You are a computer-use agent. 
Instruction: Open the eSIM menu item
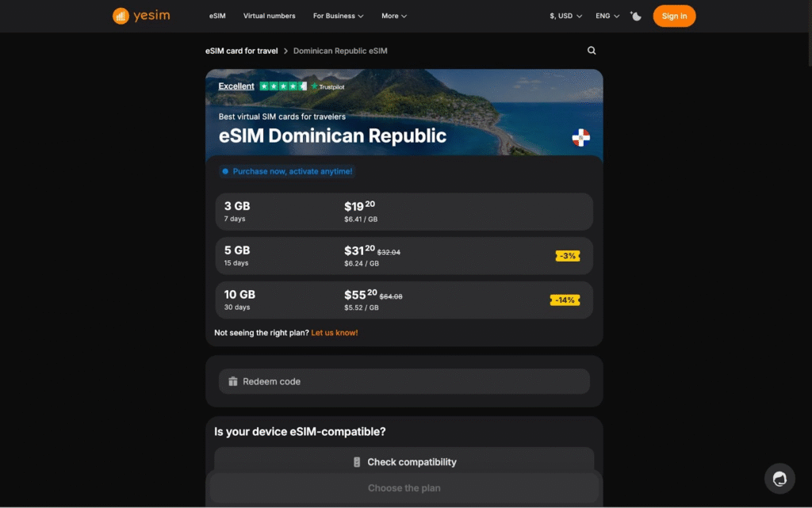point(217,16)
